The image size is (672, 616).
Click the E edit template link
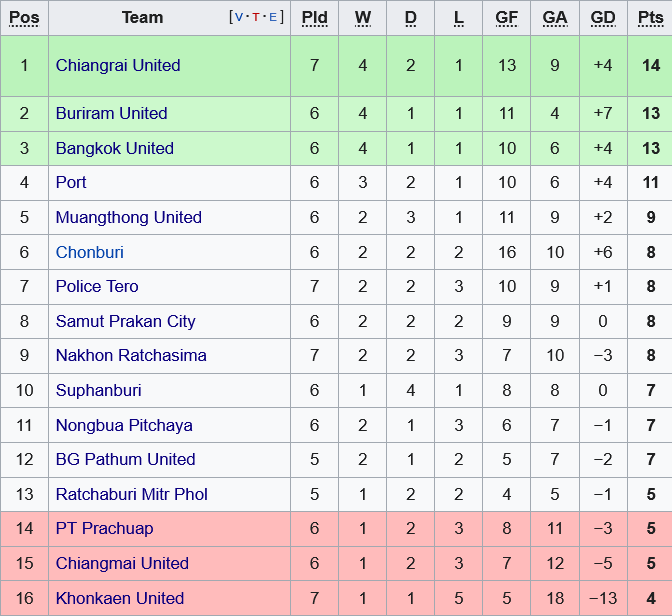pos(275,17)
